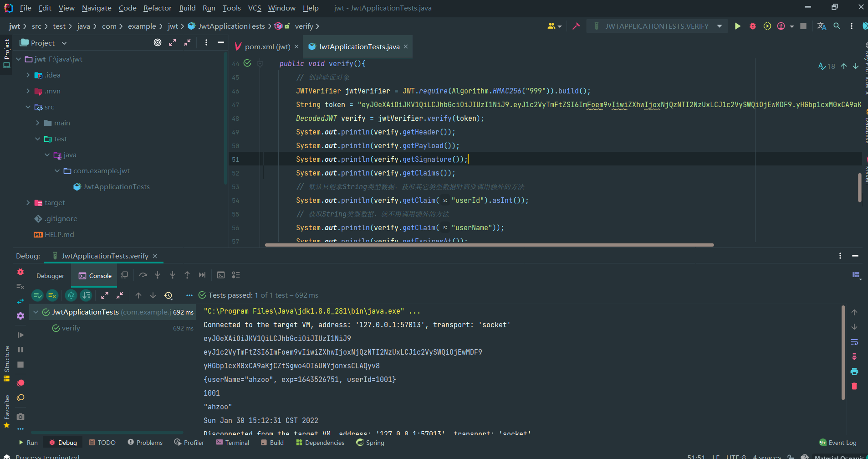This screenshot has width=868, height=459.
Task: Click console vertical scrollbar
Action: pos(843,352)
